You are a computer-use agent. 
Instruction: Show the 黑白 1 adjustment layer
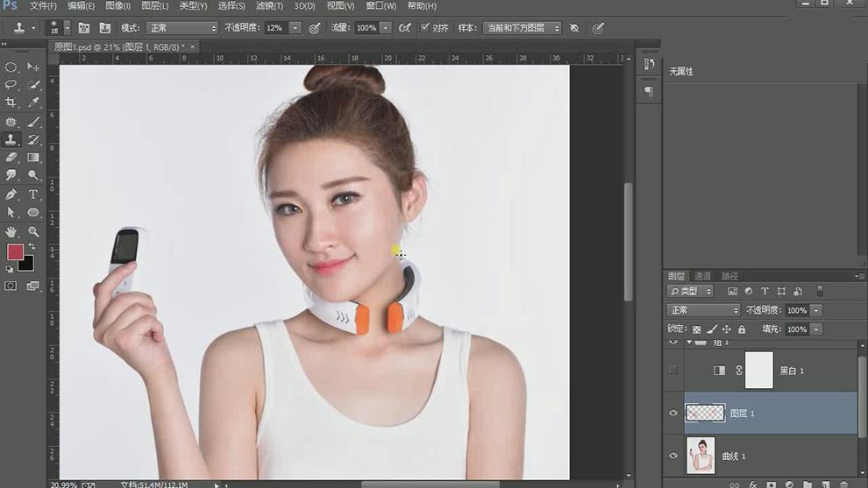click(x=673, y=371)
